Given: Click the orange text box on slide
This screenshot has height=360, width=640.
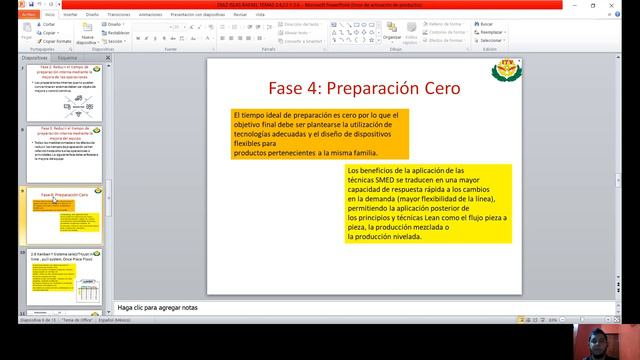Looking at the screenshot, I should tap(320, 134).
